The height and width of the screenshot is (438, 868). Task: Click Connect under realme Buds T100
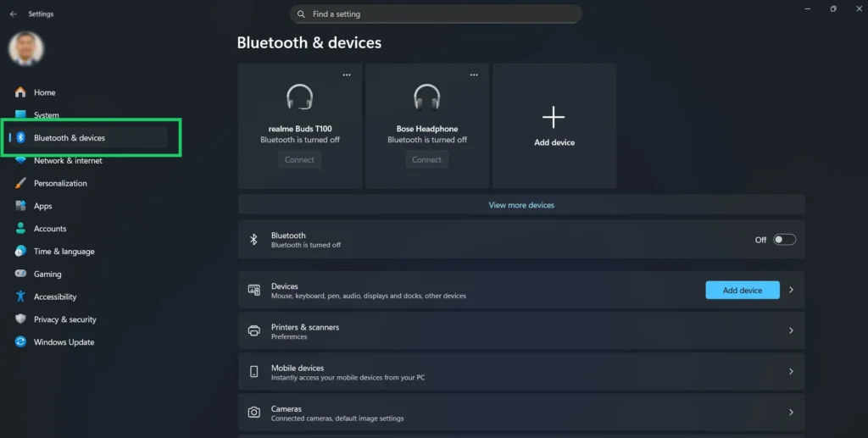click(299, 159)
